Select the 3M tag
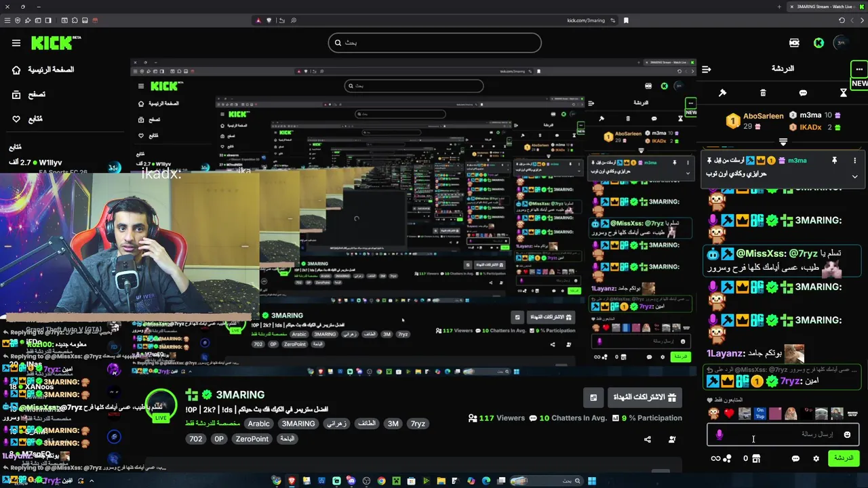 pos(393,424)
